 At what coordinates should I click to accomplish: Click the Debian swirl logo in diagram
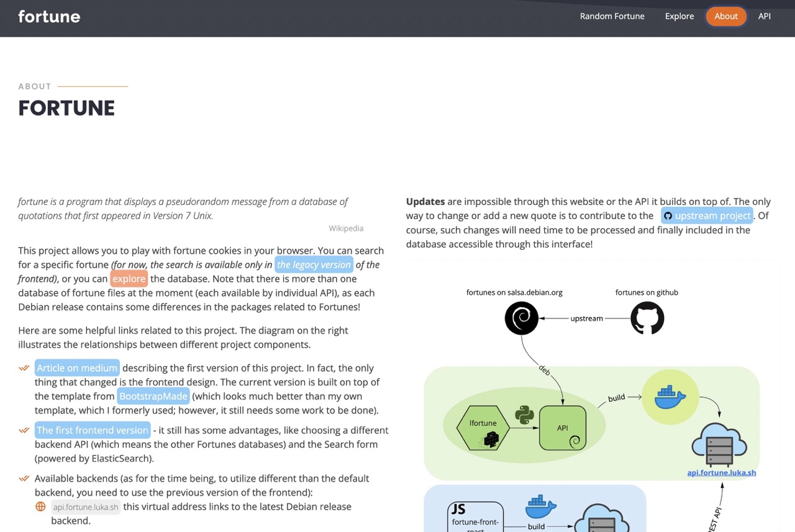[521, 318]
